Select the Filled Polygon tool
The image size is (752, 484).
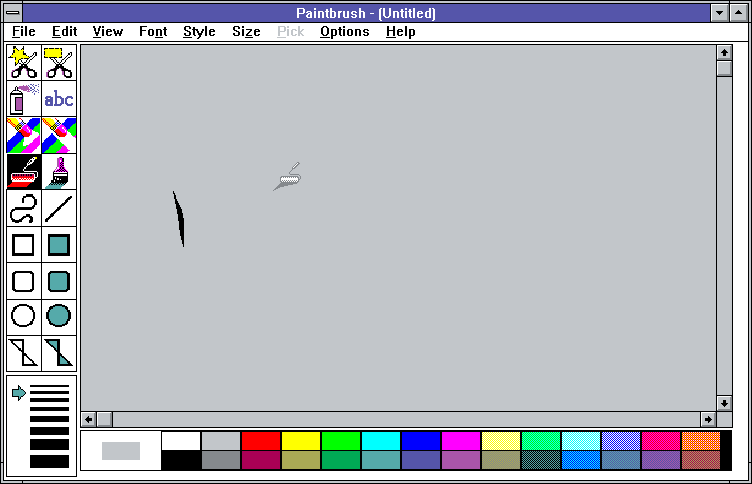59,353
